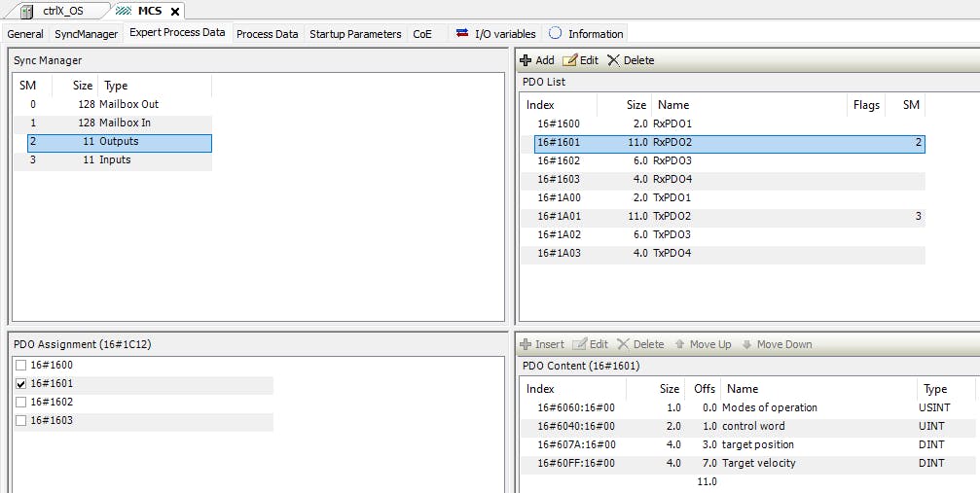The height and width of the screenshot is (493, 980).
Task: Open the Information tab
Action: click(x=585, y=34)
